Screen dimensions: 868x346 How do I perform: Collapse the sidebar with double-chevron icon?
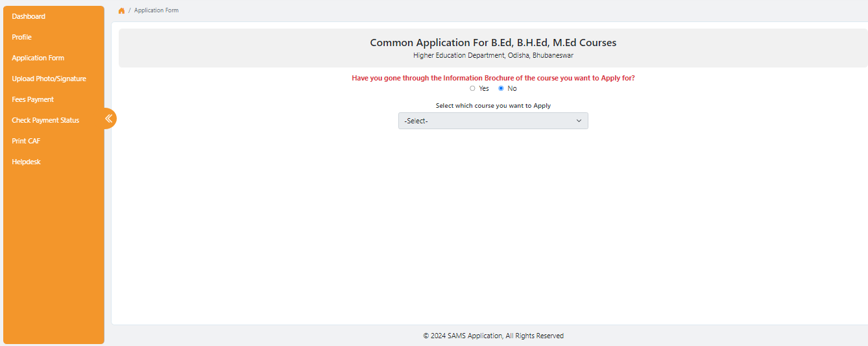coord(109,118)
